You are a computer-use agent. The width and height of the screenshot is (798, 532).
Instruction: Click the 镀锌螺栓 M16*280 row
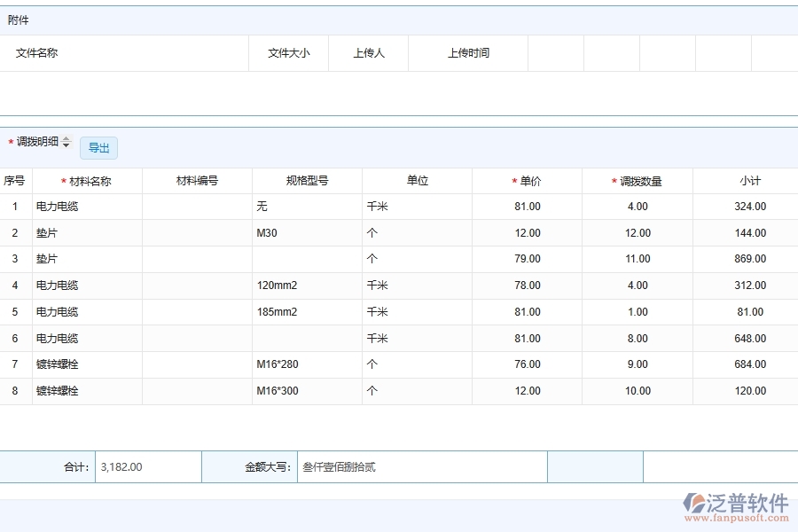point(52,364)
